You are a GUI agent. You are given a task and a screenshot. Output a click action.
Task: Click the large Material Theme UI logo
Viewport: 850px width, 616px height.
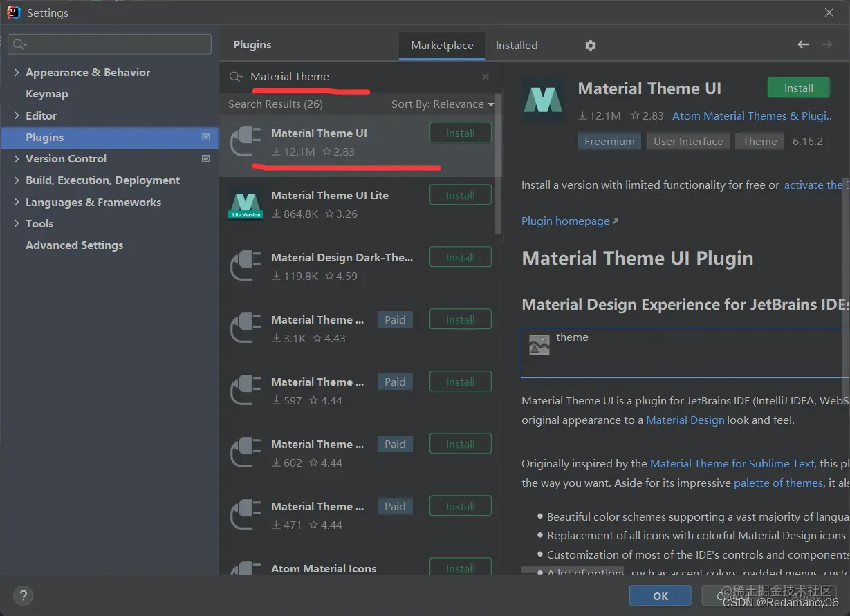tap(543, 100)
